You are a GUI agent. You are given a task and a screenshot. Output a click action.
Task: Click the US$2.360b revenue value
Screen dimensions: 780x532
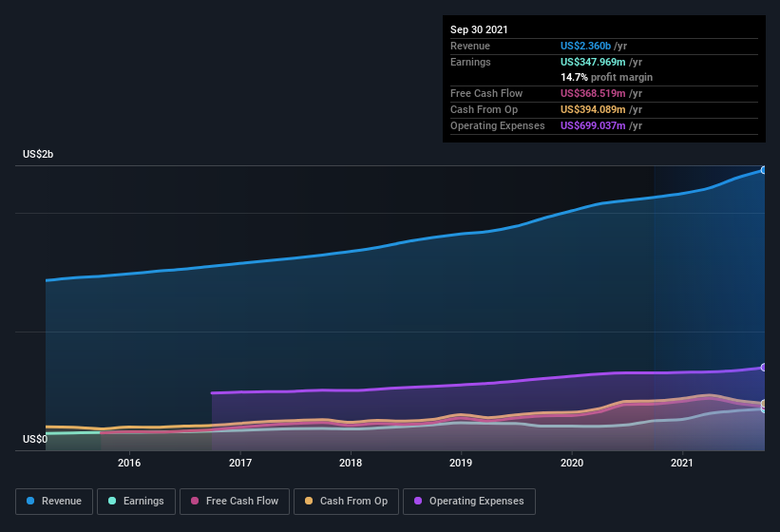pos(585,46)
